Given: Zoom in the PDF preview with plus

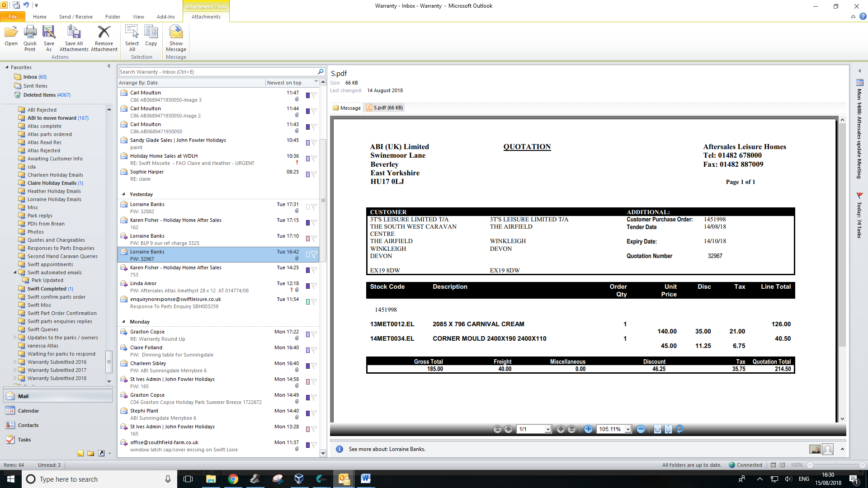Looking at the screenshot, I should click(588, 429).
